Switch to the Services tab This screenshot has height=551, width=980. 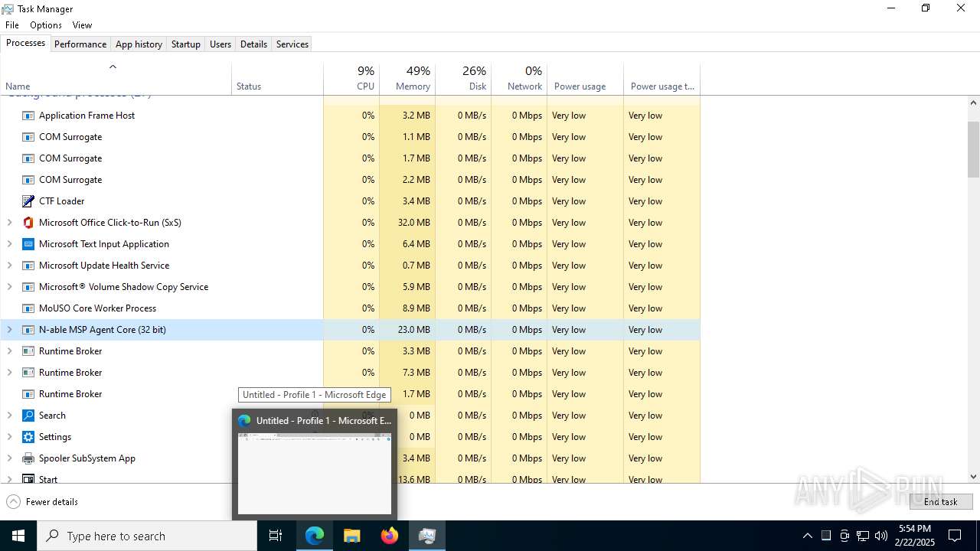(x=292, y=44)
